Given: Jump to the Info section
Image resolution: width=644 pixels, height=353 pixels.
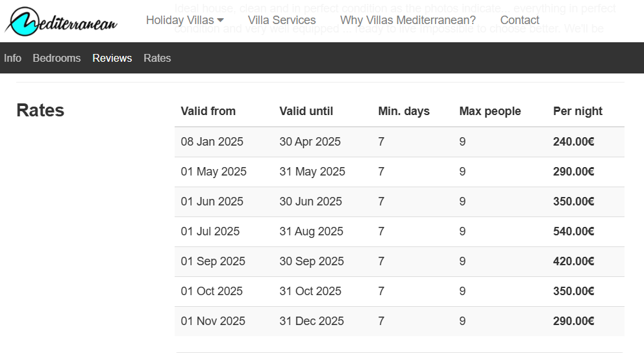Looking at the screenshot, I should [12, 58].
